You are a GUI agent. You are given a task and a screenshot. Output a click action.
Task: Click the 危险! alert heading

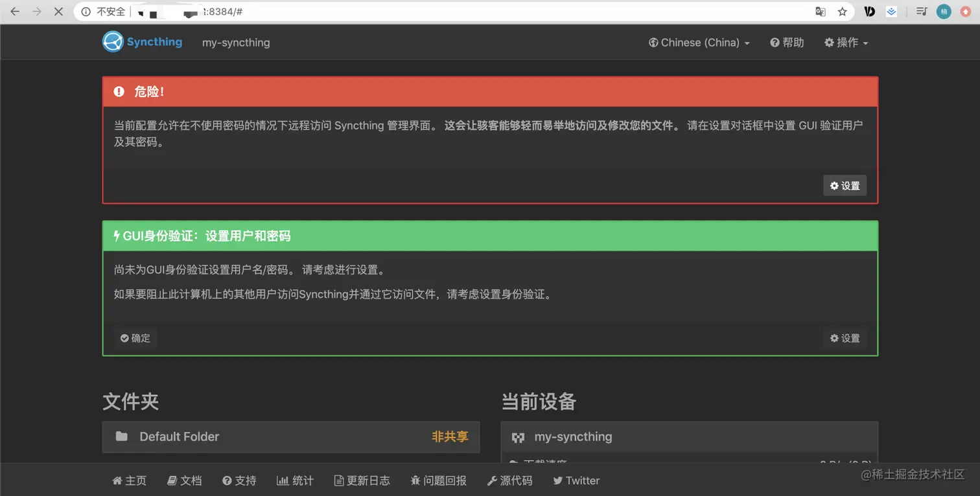pos(149,92)
